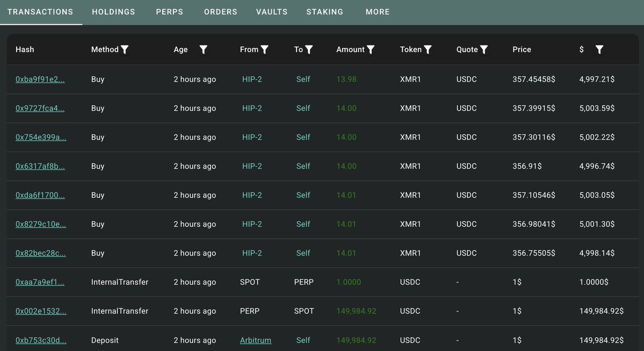Open the dollar value column filter
Viewport: 644px width, 351px height.
click(599, 49)
